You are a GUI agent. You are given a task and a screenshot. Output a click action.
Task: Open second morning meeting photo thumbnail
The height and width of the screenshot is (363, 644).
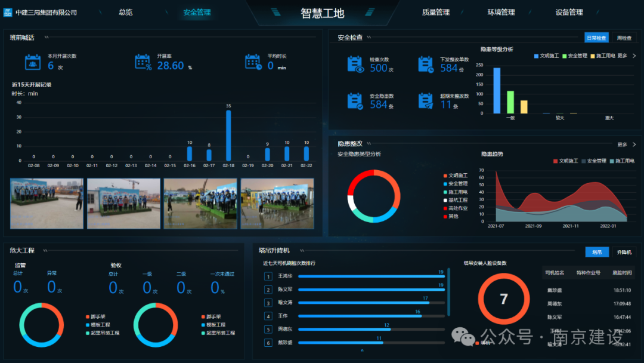click(x=123, y=204)
